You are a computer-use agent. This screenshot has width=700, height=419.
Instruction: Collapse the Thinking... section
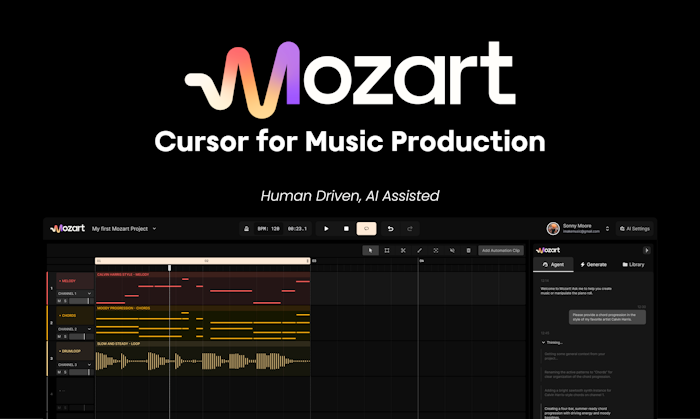(552, 343)
